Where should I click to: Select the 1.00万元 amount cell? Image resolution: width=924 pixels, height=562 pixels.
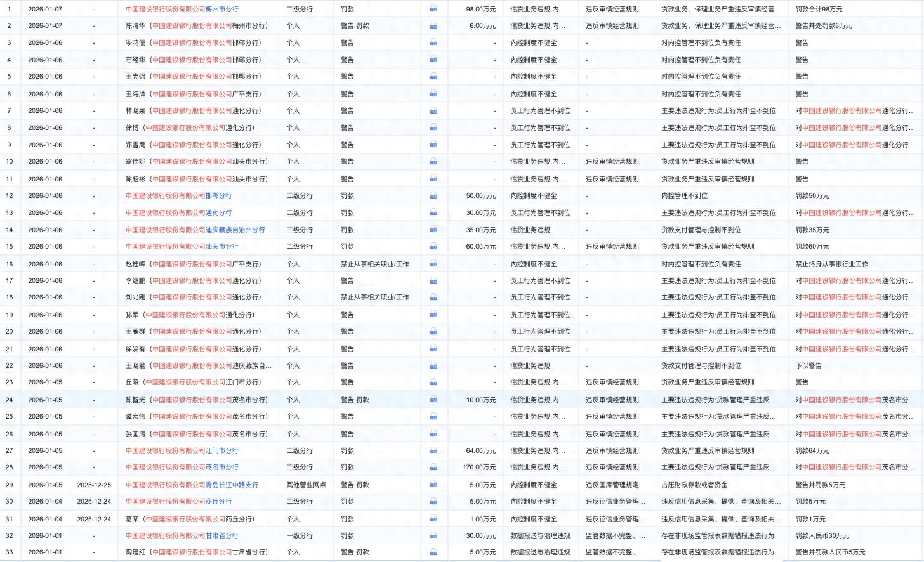483,519
